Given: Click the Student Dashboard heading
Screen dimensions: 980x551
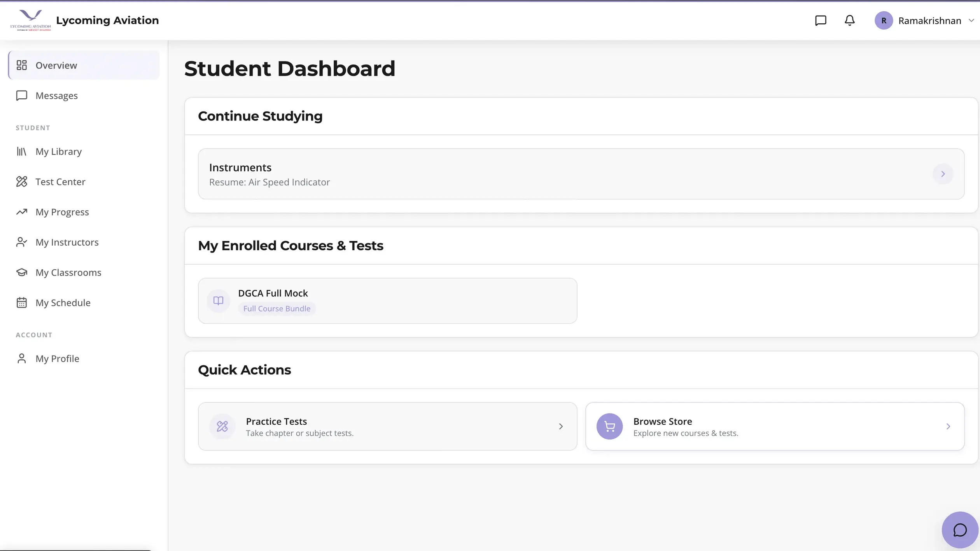Looking at the screenshot, I should 290,68.
